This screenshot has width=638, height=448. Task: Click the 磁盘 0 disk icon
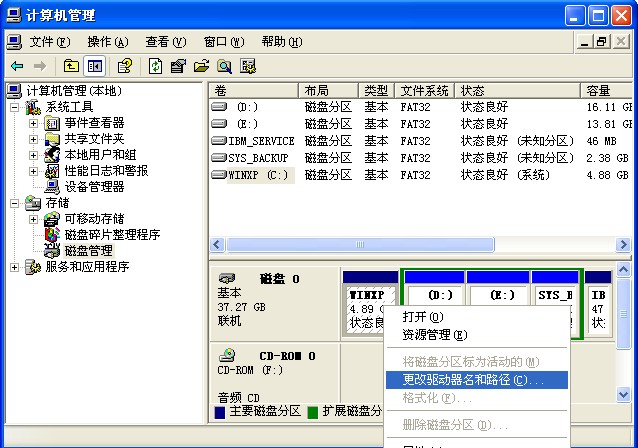click(x=227, y=278)
